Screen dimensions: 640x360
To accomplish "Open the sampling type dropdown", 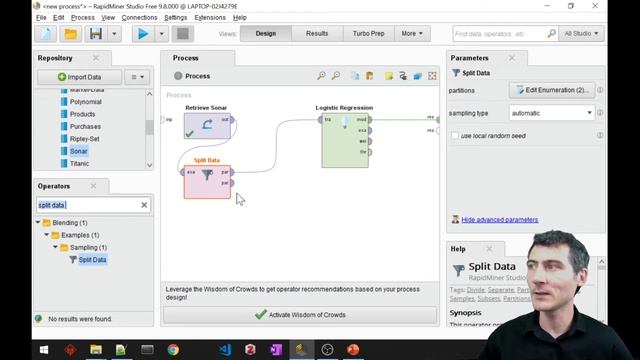I will click(x=552, y=113).
